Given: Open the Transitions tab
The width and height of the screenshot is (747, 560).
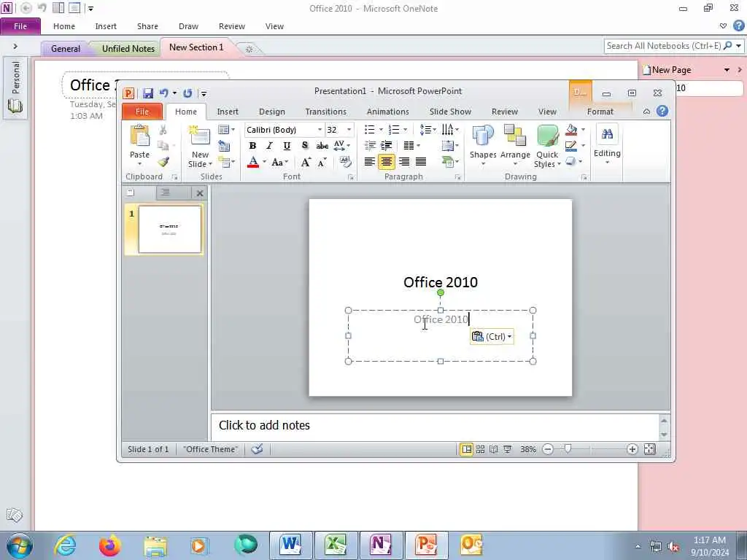Looking at the screenshot, I should [x=326, y=112].
